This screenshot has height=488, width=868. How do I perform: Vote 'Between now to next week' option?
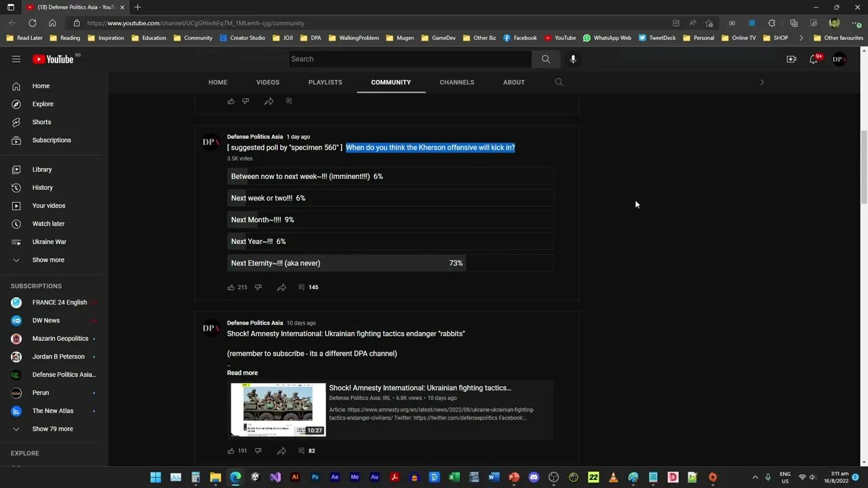click(x=390, y=176)
